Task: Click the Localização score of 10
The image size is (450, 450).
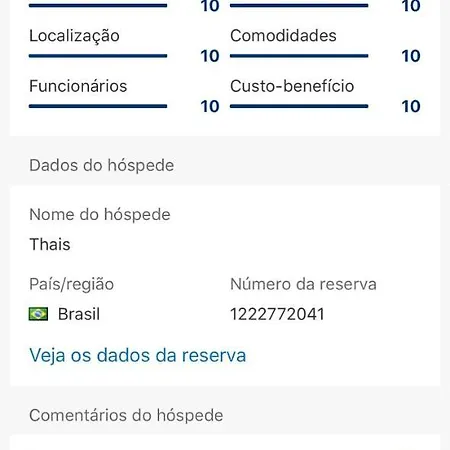Action: tap(210, 56)
